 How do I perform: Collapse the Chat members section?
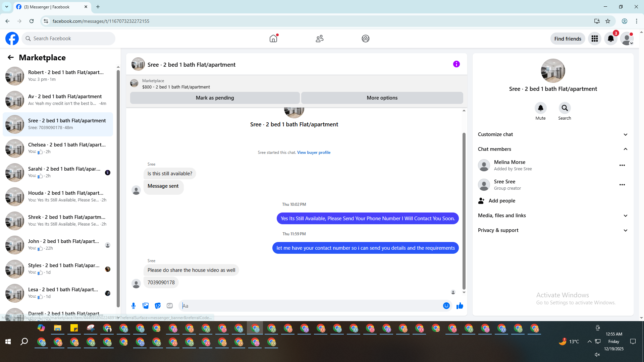625,149
